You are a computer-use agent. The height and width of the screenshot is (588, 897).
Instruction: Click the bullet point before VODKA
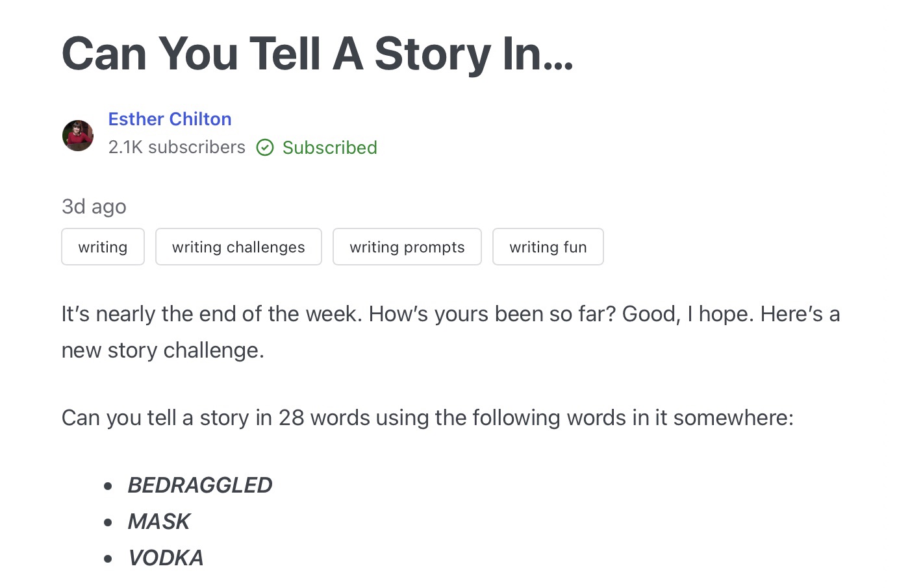coord(108,558)
